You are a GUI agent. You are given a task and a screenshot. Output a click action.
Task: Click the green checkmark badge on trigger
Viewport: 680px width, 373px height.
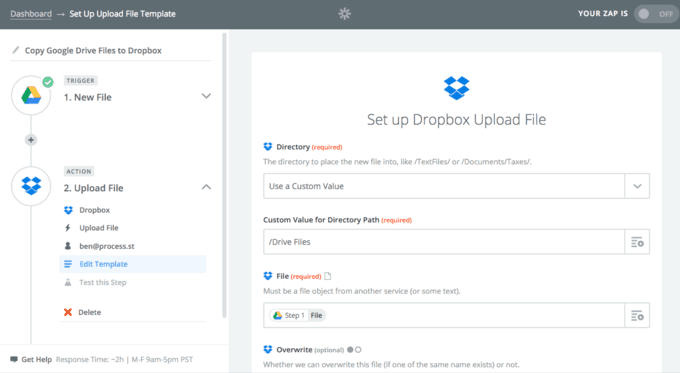(48, 82)
